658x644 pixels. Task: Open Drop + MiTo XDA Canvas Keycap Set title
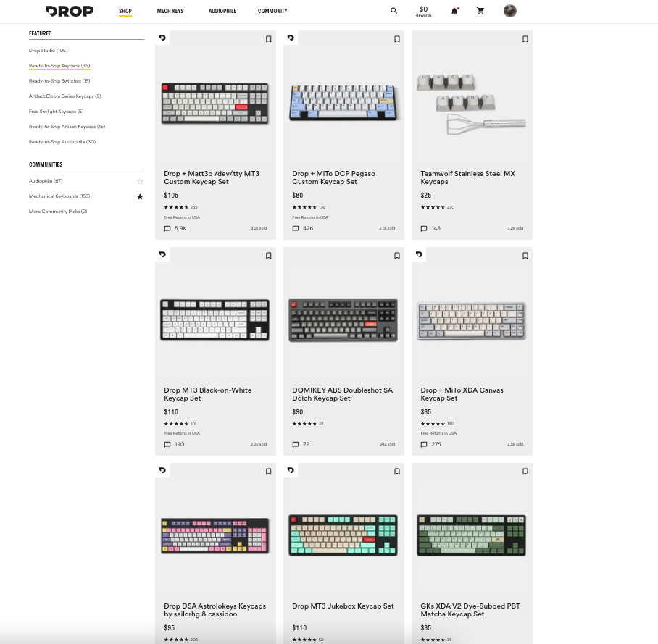tap(462, 394)
